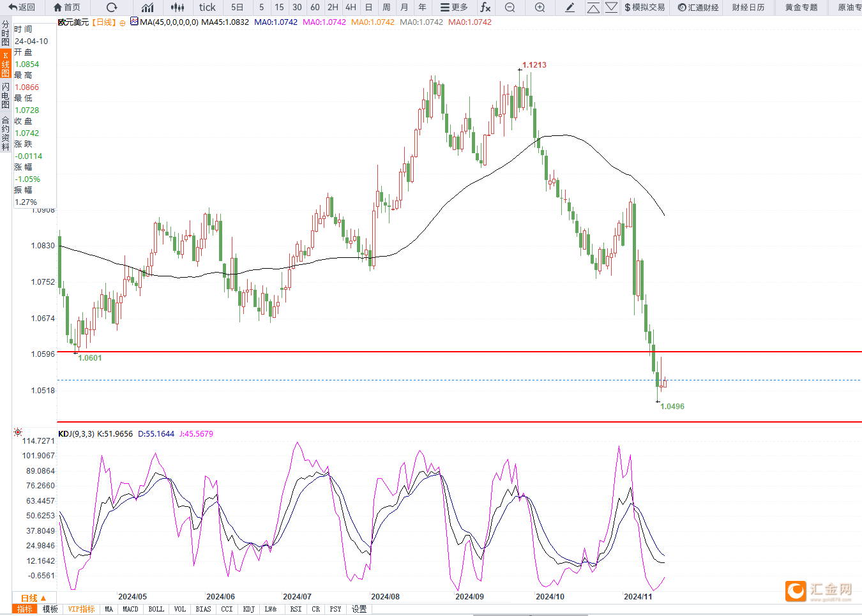Apply the LW& indicator
This screenshot has width=862, height=616.
click(271, 609)
